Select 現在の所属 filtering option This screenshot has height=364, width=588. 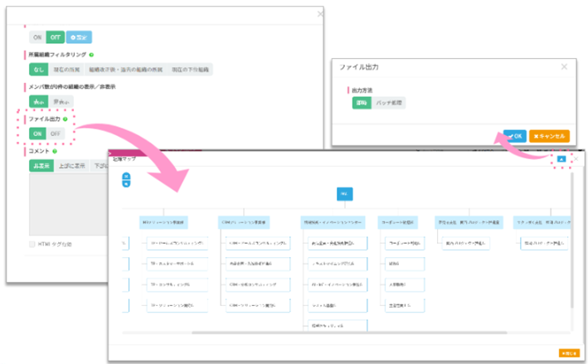pos(66,70)
